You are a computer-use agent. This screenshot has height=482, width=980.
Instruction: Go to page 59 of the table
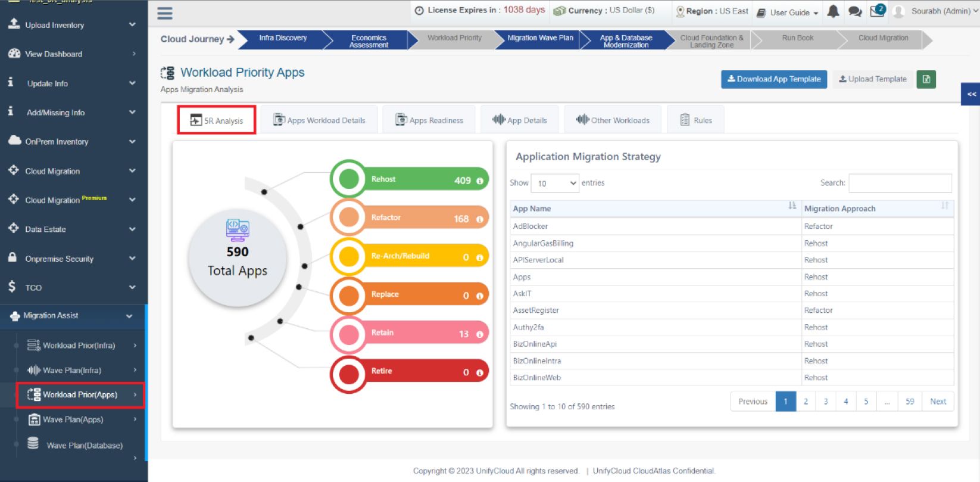click(910, 402)
